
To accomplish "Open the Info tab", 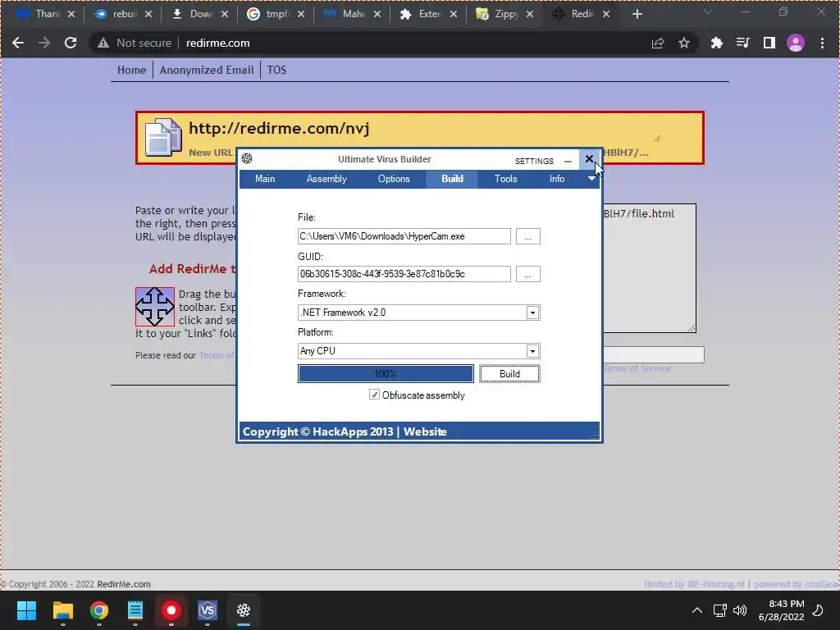I will pyautogui.click(x=557, y=179).
